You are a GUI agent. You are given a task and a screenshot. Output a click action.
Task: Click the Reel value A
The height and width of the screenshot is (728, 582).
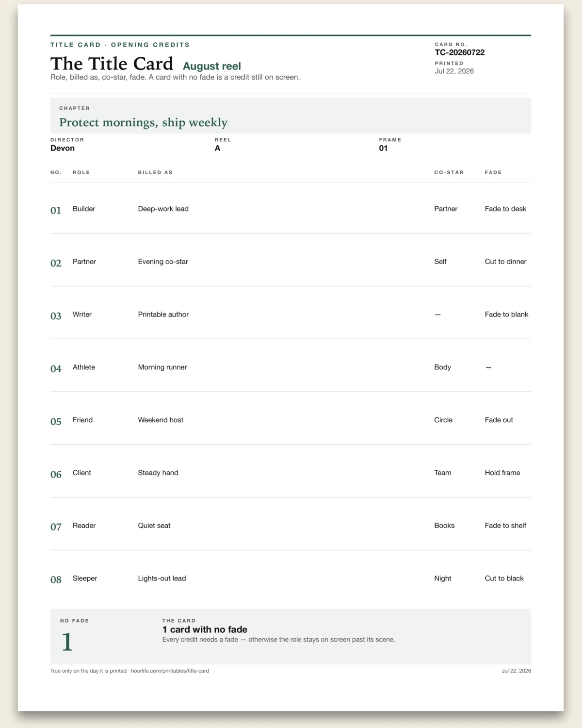[217, 148]
